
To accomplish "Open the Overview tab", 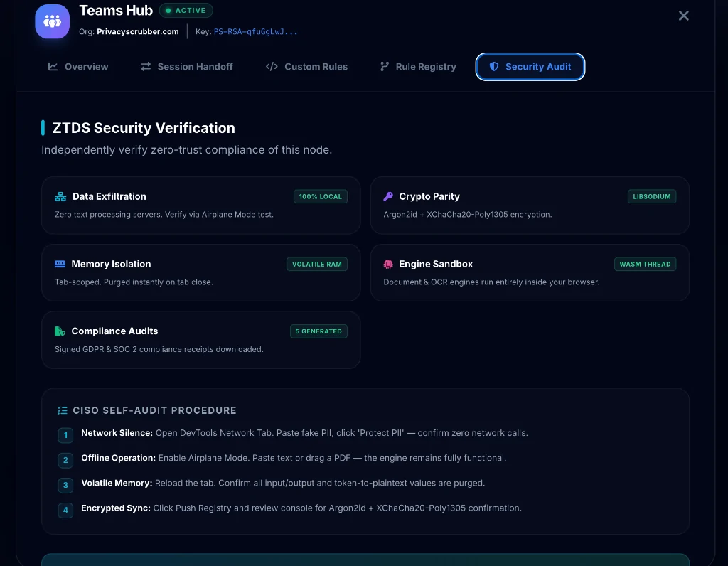I will coord(78,67).
